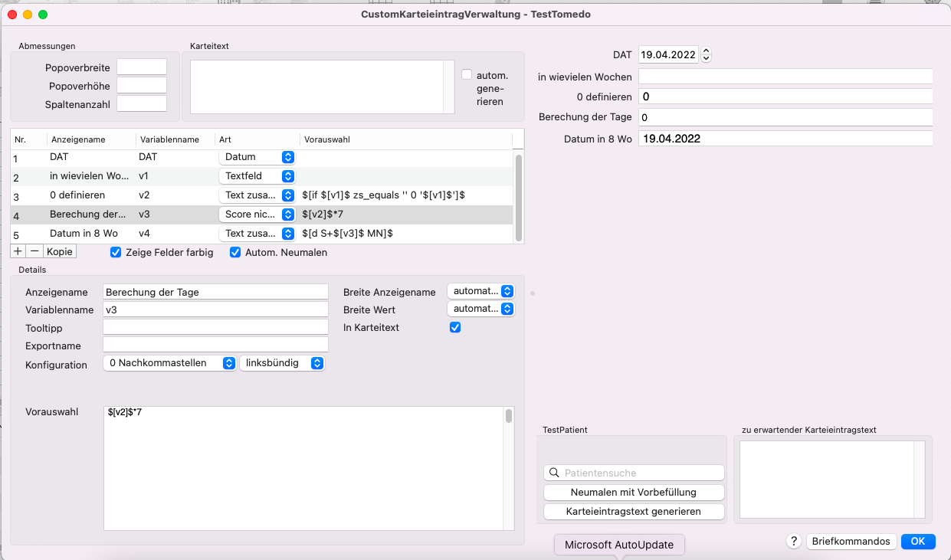Click the Popoverbreite input field
Image resolution: width=951 pixels, height=560 pixels.
click(x=142, y=67)
